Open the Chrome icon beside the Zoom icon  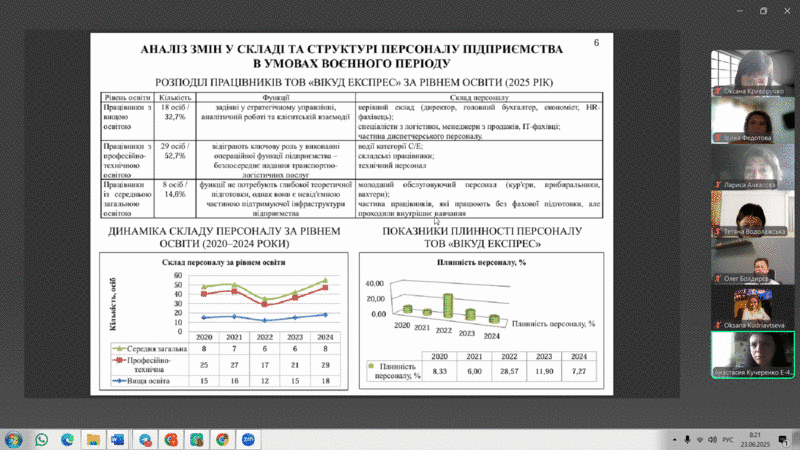tap(222, 439)
